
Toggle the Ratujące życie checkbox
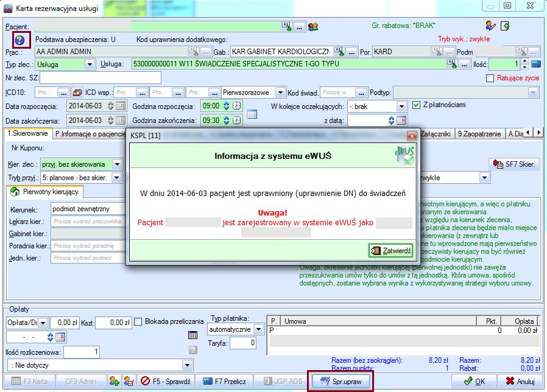(490, 78)
